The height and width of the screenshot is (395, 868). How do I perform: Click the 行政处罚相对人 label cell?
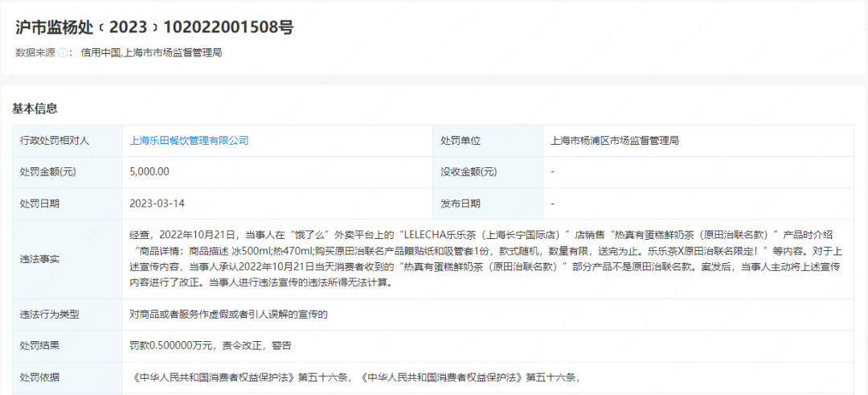pyautogui.click(x=55, y=141)
